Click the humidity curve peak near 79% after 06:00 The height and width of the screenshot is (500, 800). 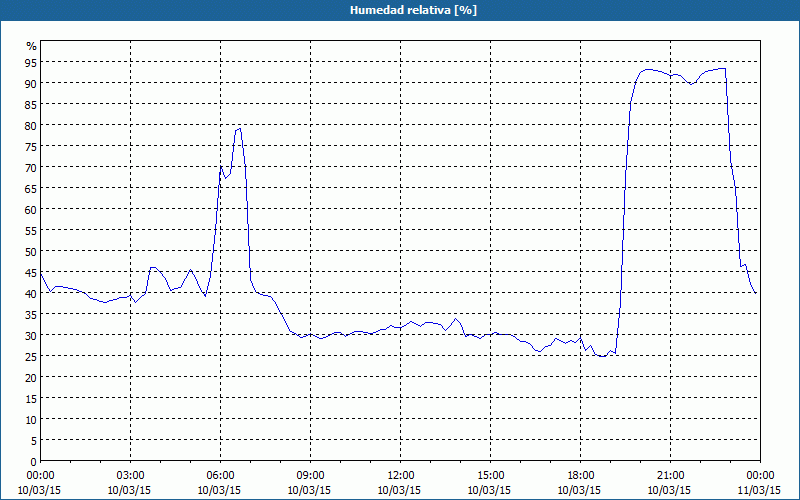pyautogui.click(x=240, y=129)
